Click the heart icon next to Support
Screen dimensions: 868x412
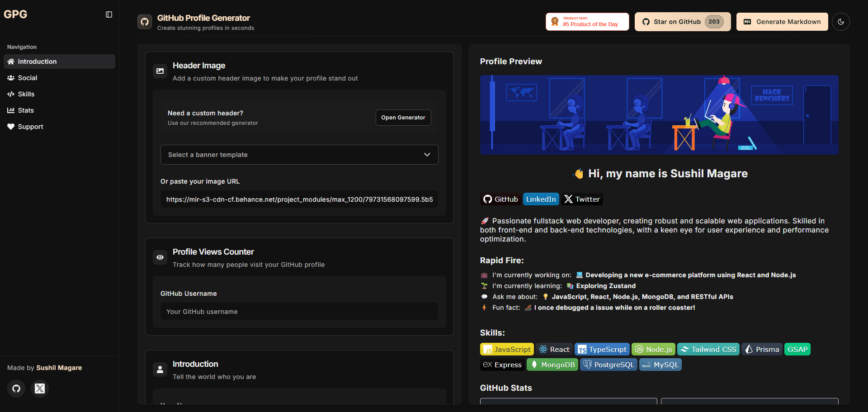11,127
